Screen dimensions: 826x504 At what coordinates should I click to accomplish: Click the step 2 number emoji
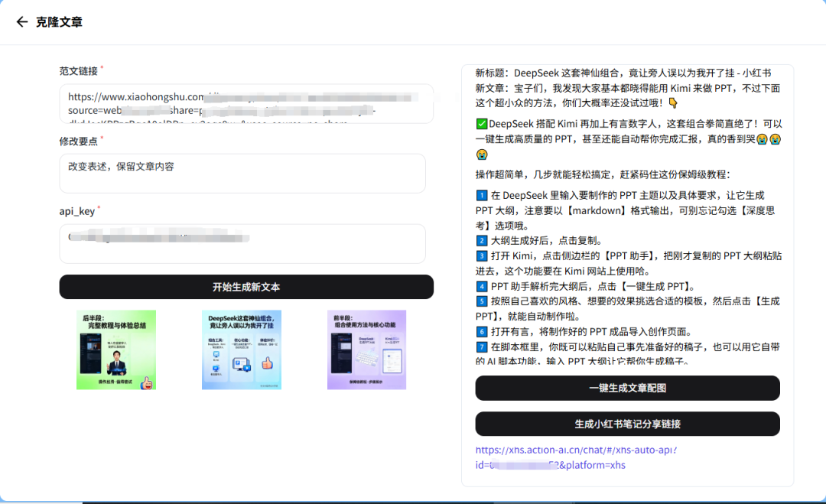click(482, 241)
